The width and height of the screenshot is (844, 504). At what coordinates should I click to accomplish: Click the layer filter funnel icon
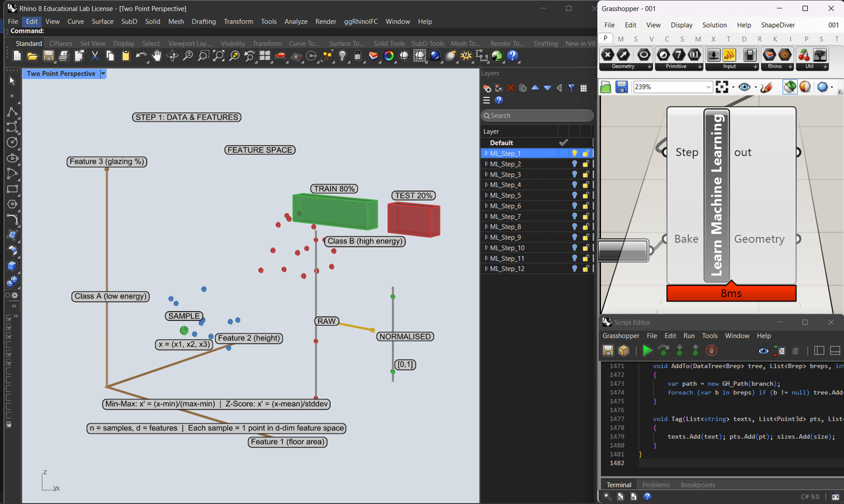pos(571,88)
